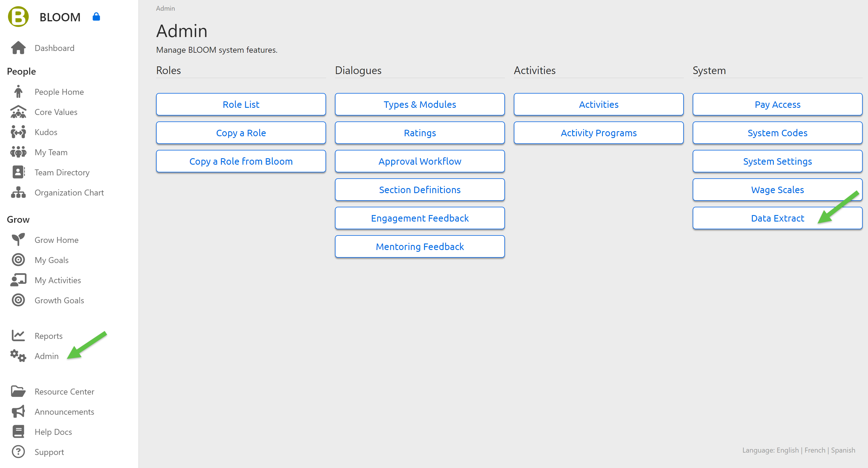This screenshot has width=868, height=468.
Task: Open the Support page
Action: point(49,452)
